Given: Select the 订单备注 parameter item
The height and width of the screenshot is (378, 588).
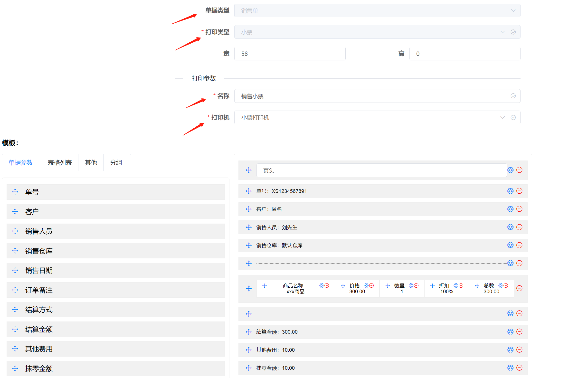Looking at the screenshot, I should 115,290.
